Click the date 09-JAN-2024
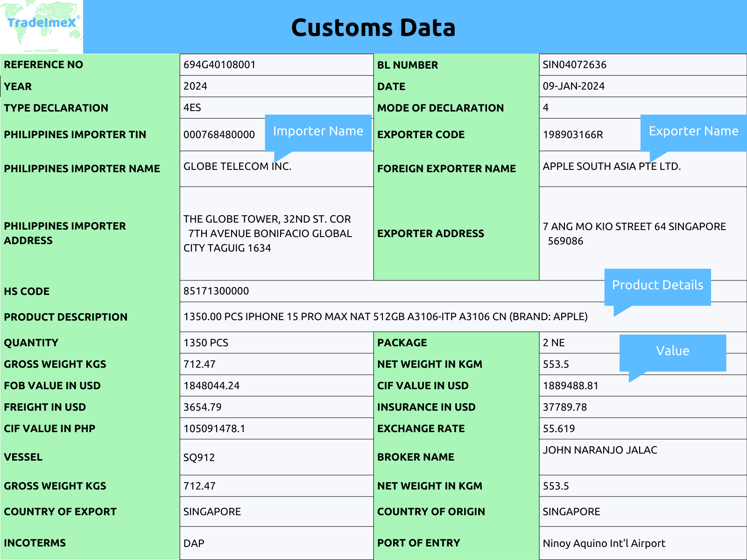The width and height of the screenshot is (747, 560). [573, 86]
